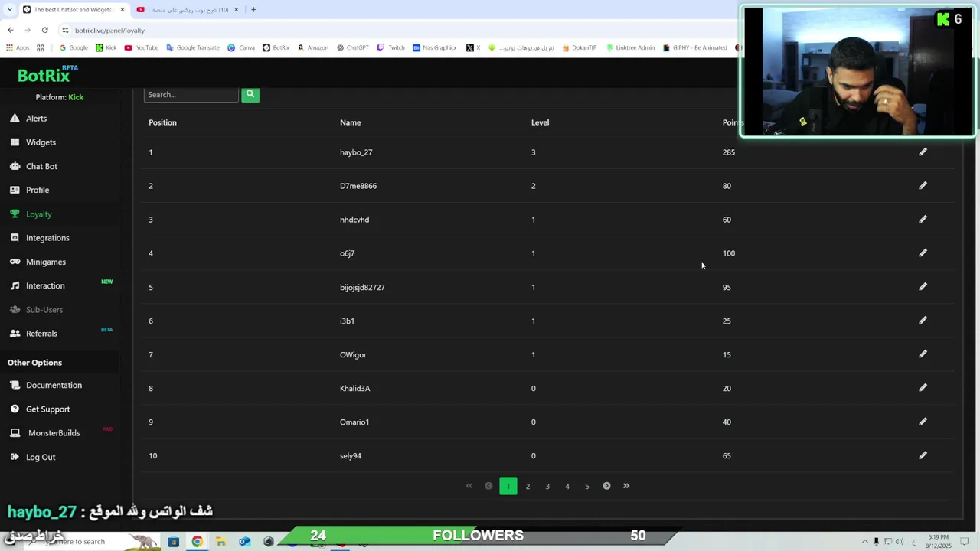Open MonsterBuilds sidebar link
This screenshot has width=980, height=551.
[x=54, y=433]
